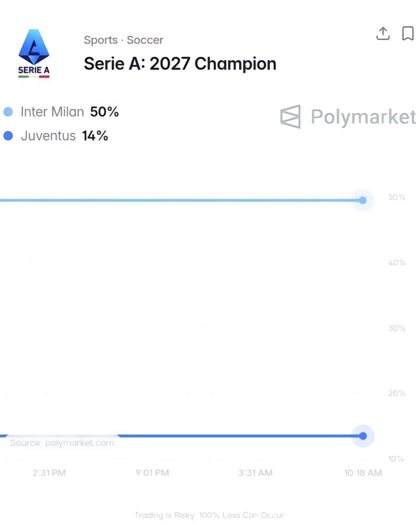Click the 9:01 PM time axis label
This screenshot has width=420, height=525.
point(152,473)
